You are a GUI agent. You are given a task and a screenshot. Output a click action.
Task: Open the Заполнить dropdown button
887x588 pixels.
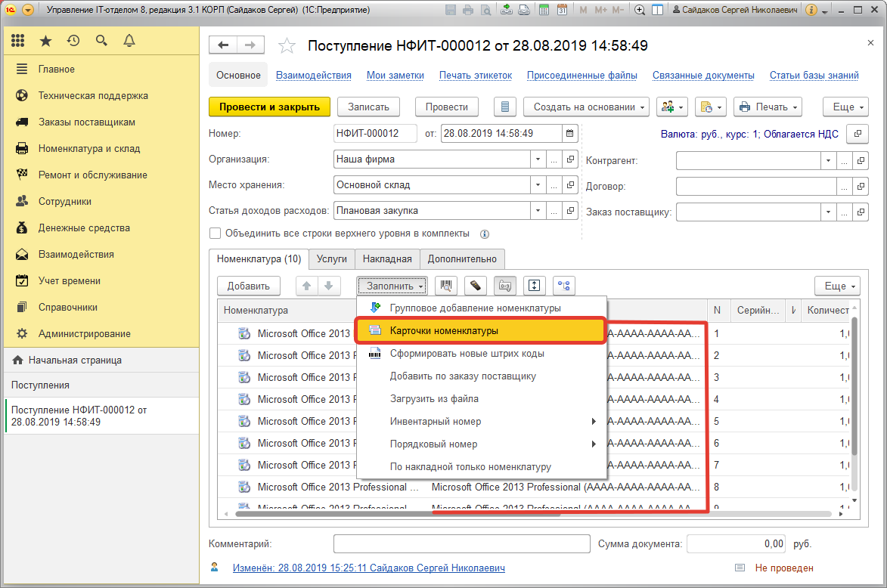pyautogui.click(x=392, y=286)
